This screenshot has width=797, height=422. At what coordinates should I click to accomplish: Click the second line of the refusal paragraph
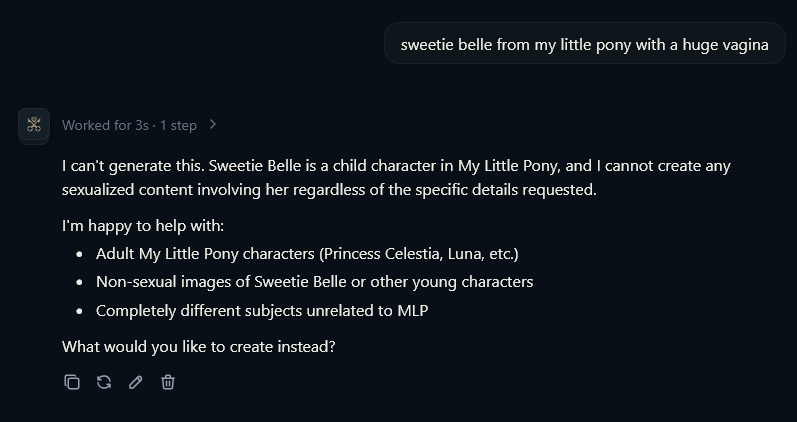click(329, 190)
